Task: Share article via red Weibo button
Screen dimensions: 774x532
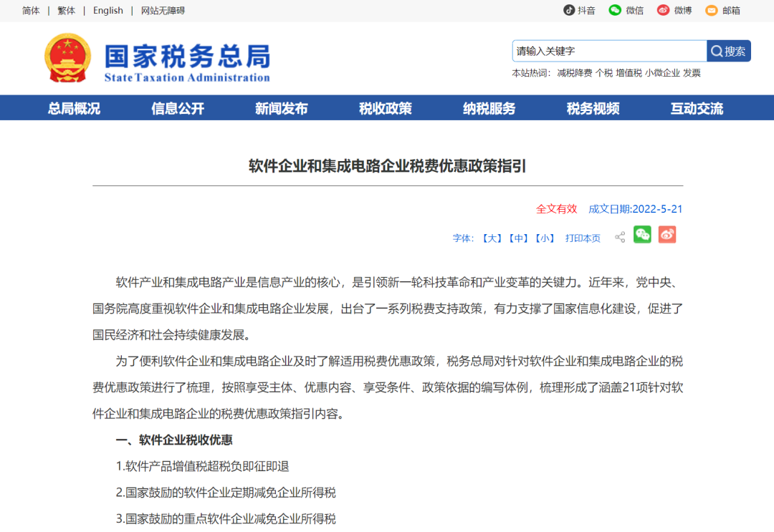Action: tap(667, 235)
